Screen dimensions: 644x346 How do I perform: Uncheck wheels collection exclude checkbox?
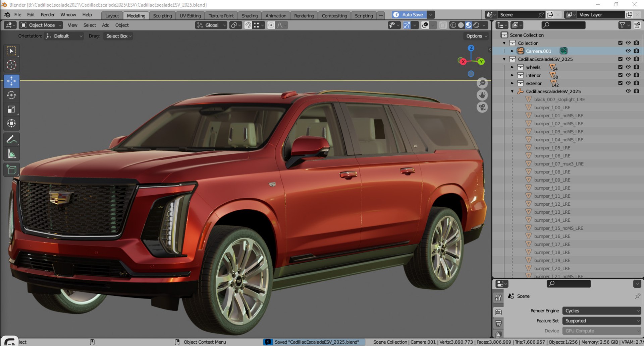click(620, 67)
